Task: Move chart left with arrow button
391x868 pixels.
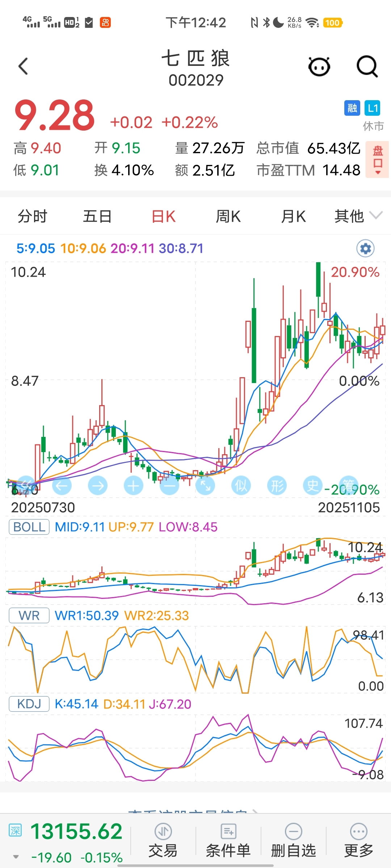Action: coord(62,486)
